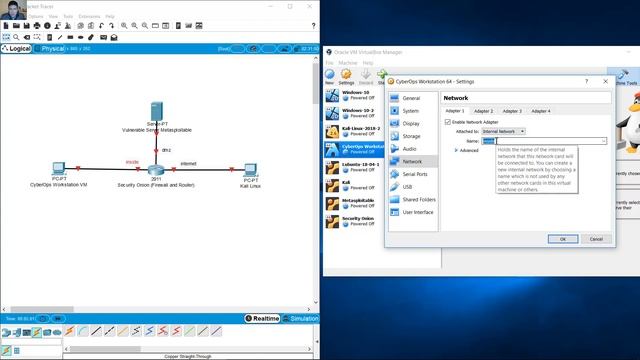The width and height of the screenshot is (640, 360).
Task: Switch Packet Tracer to Realtime mode
Action: click(262, 318)
